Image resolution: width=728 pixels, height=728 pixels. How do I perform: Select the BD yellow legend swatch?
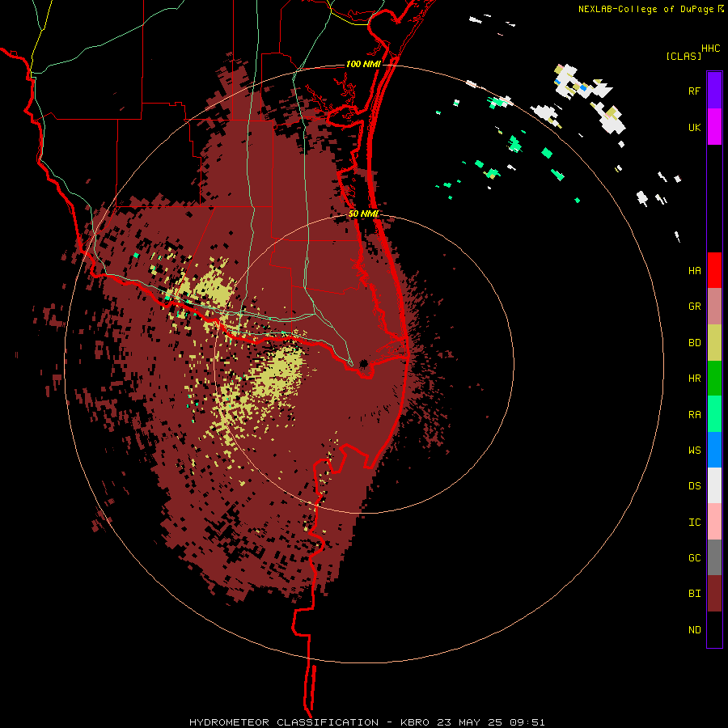point(714,343)
